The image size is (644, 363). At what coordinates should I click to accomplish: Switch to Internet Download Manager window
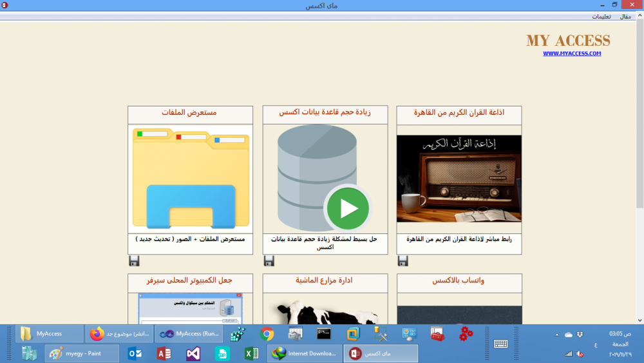(305, 353)
